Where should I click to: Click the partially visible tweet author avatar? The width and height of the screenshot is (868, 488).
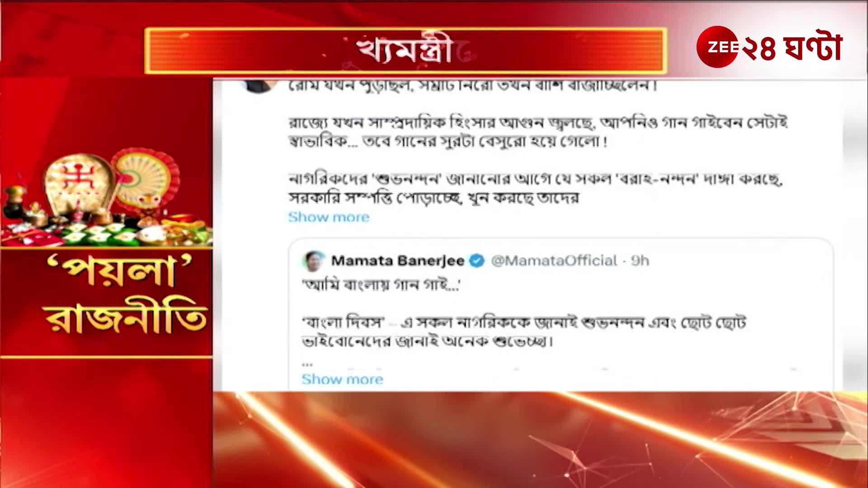[x=259, y=85]
